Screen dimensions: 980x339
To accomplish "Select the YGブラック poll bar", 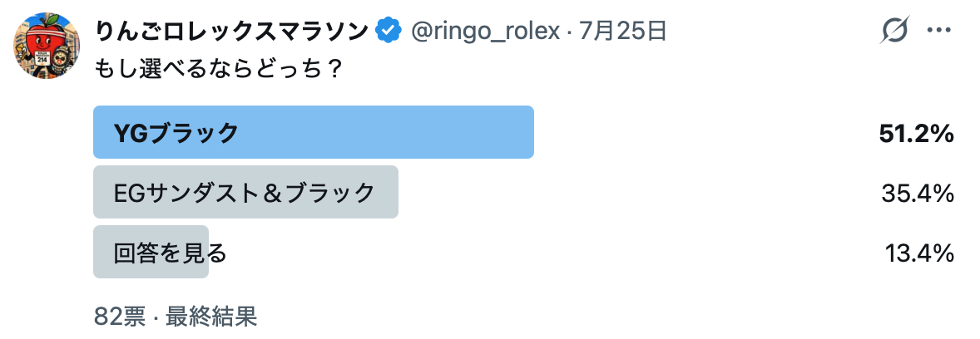I will [x=523, y=132].
